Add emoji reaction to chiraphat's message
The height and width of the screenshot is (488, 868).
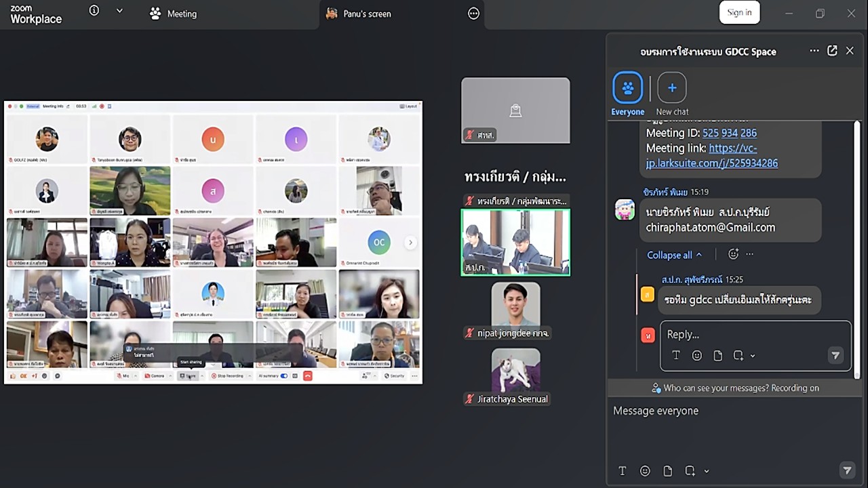click(x=733, y=254)
